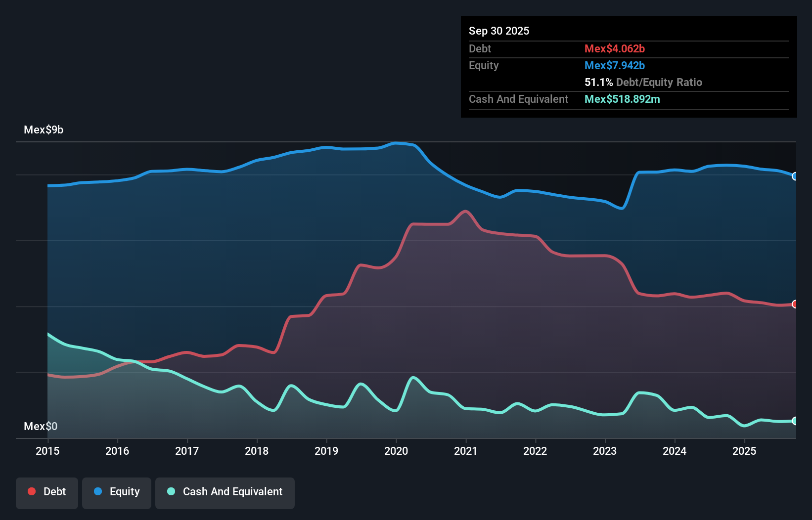This screenshot has width=812, height=520.
Task: Click the Debt peak around 2021 on the red line
Action: 465,212
